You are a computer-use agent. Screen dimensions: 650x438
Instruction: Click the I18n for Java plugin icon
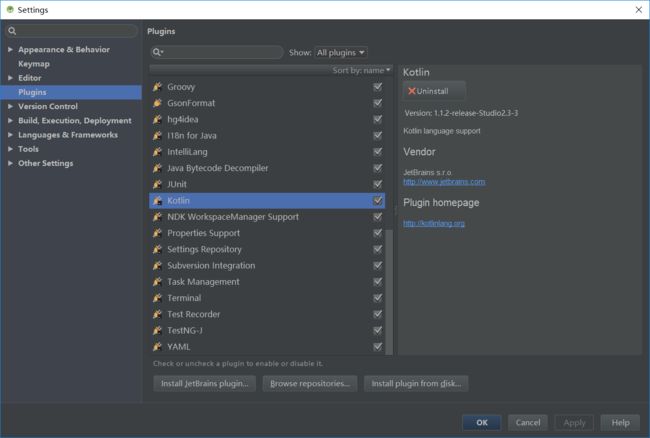(x=157, y=136)
